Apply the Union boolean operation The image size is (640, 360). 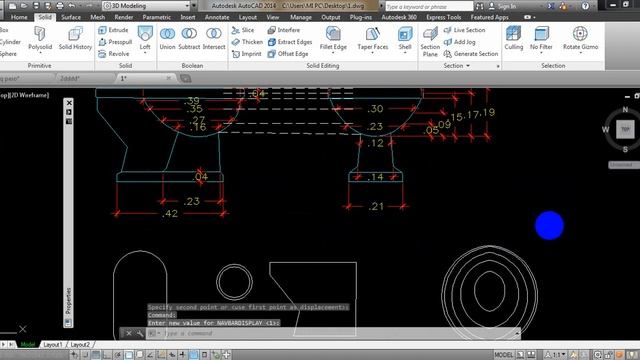[167, 38]
